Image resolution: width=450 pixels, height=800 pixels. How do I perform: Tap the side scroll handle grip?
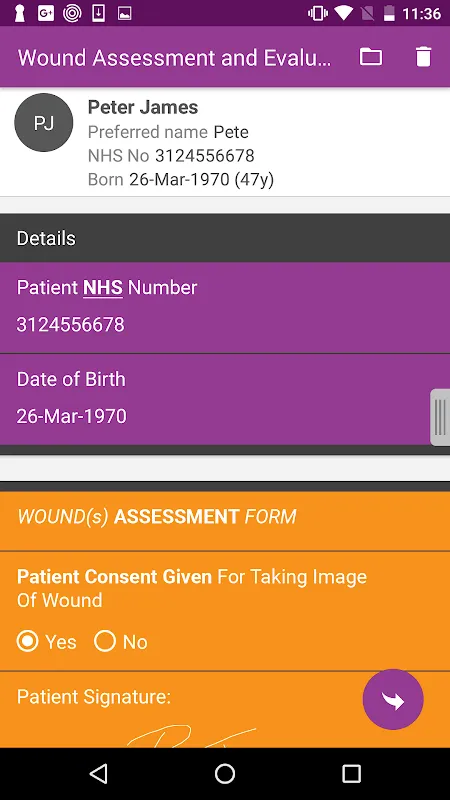click(x=440, y=417)
